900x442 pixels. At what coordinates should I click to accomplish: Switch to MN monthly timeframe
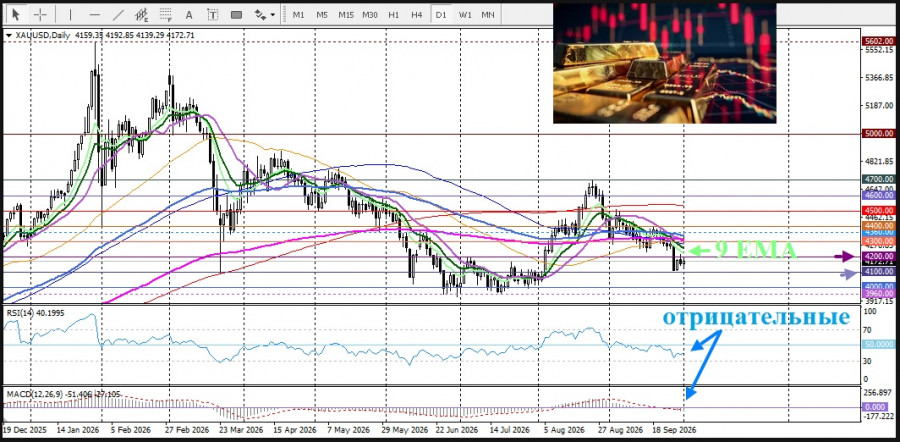488,15
